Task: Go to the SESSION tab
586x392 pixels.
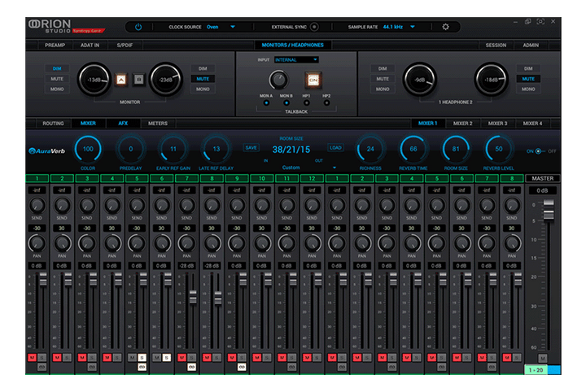Action: pyautogui.click(x=496, y=46)
